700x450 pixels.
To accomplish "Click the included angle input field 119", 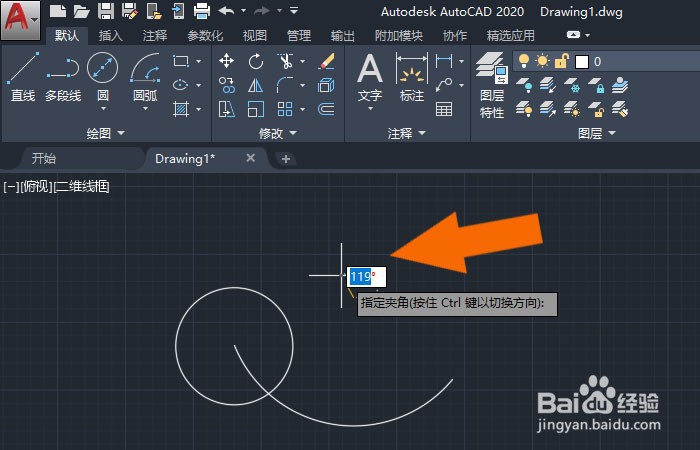I will click(367, 277).
